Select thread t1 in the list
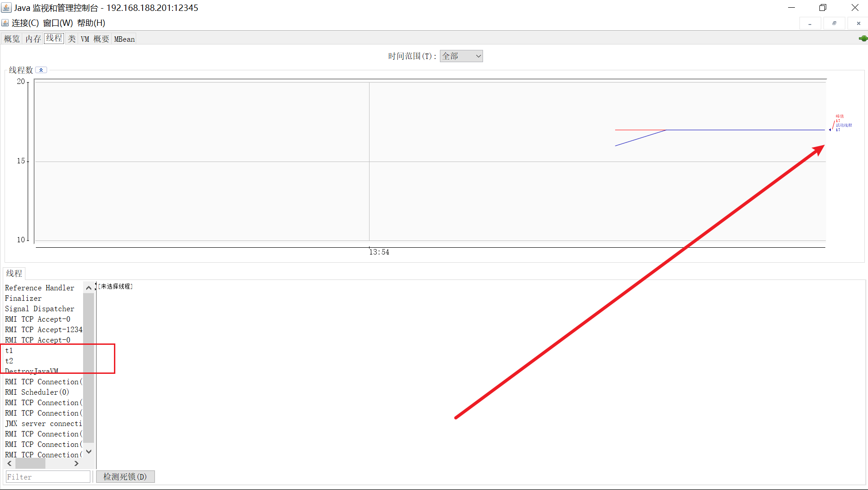 [9, 351]
